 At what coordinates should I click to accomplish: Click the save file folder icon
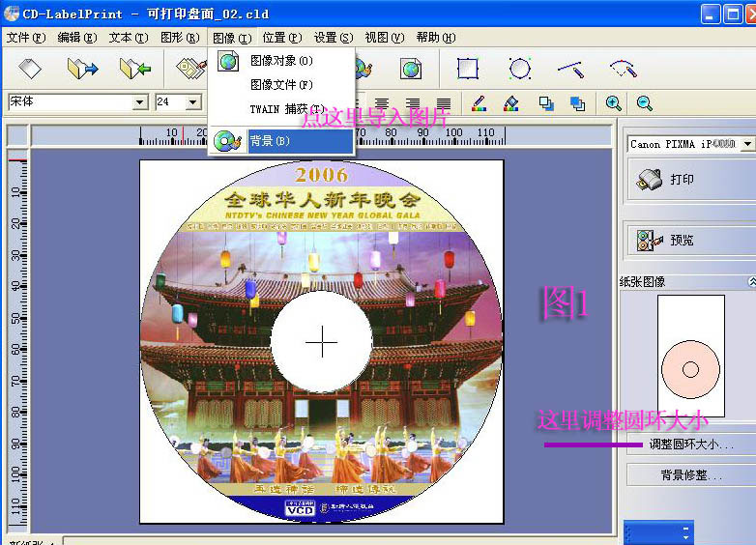tap(134, 69)
